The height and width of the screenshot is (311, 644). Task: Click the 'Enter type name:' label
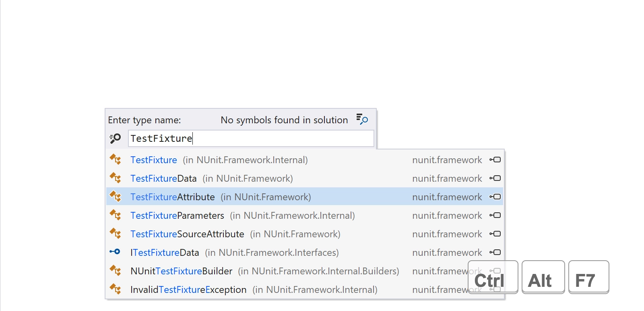coord(144,120)
